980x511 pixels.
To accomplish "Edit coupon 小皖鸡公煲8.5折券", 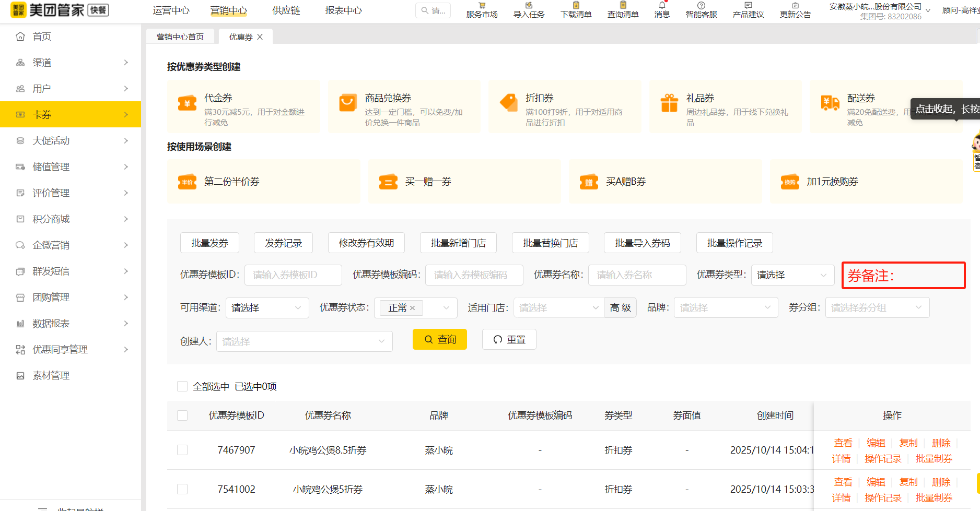I will tap(876, 442).
